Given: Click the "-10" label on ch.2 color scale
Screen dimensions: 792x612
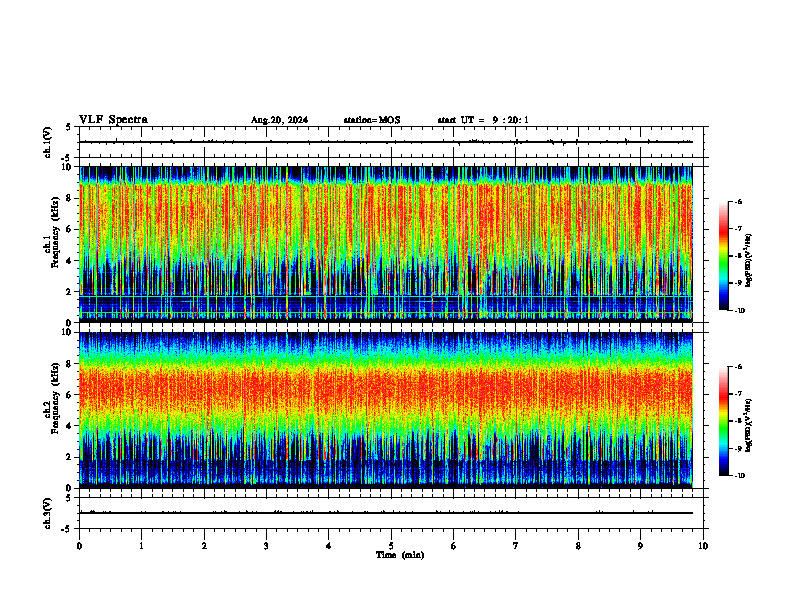Looking at the screenshot, I should [739, 476].
